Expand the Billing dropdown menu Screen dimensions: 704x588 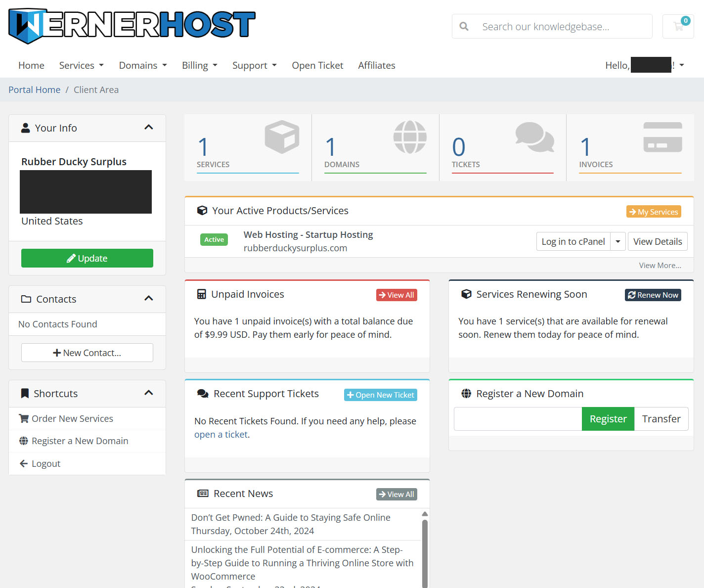click(x=200, y=65)
